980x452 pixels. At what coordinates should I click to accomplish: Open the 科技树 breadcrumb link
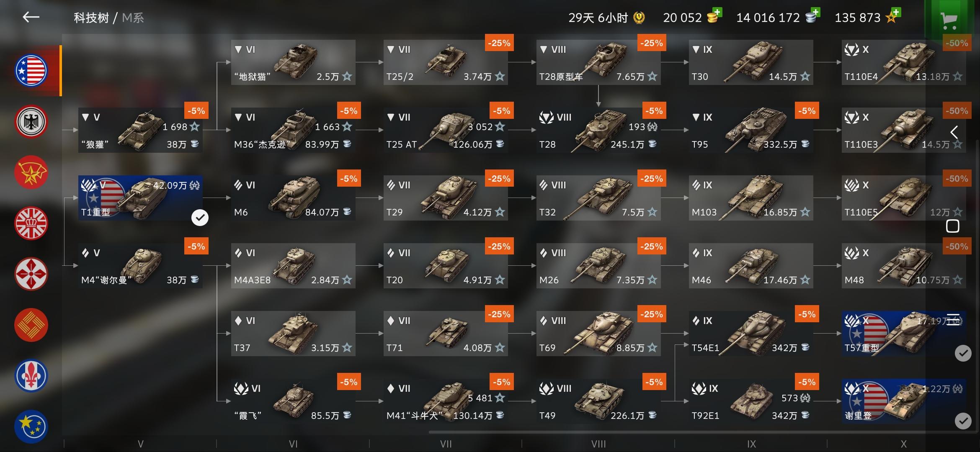[x=91, y=18]
